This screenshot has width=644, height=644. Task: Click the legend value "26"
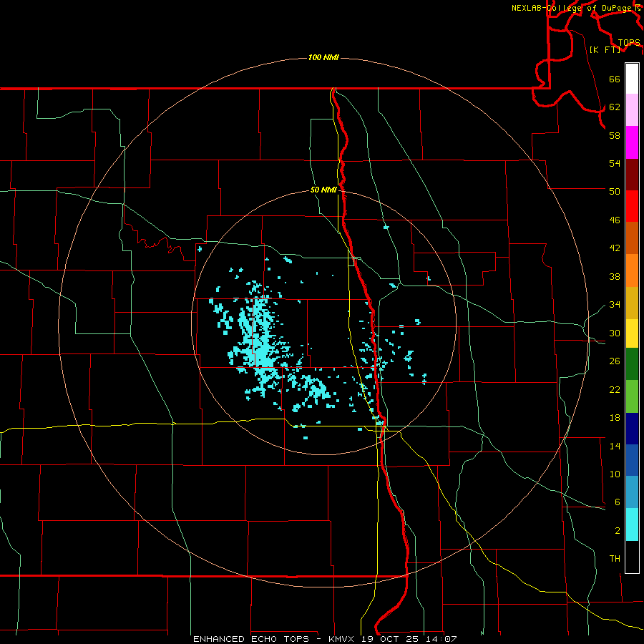click(x=615, y=361)
